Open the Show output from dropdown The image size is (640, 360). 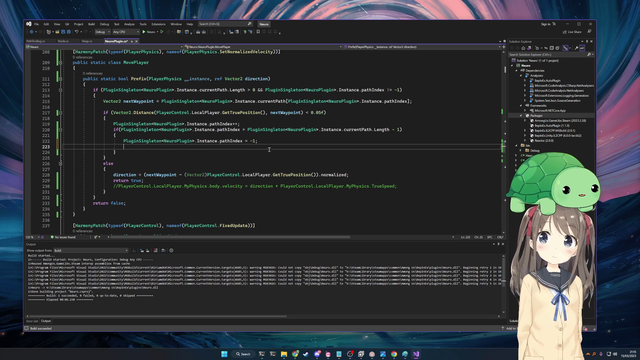point(91,250)
